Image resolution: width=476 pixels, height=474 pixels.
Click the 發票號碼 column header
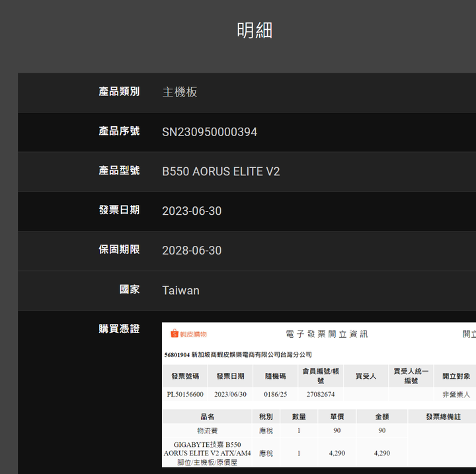point(185,376)
